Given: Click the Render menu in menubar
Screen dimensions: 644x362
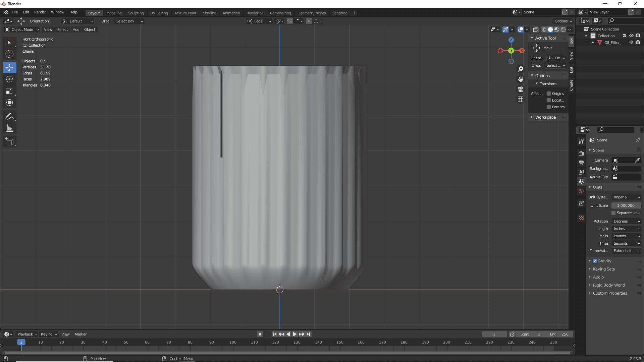Looking at the screenshot, I should [x=40, y=12].
